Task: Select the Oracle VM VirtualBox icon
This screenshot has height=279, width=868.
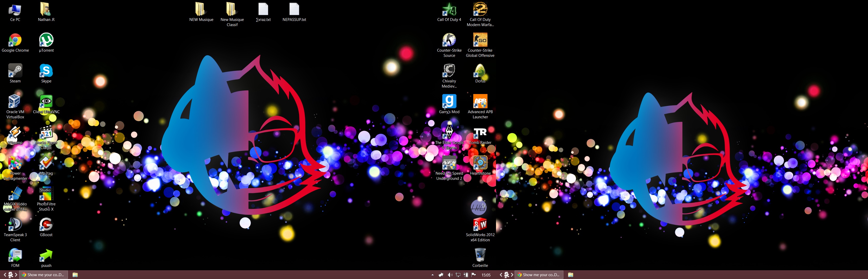Action: coord(15,106)
